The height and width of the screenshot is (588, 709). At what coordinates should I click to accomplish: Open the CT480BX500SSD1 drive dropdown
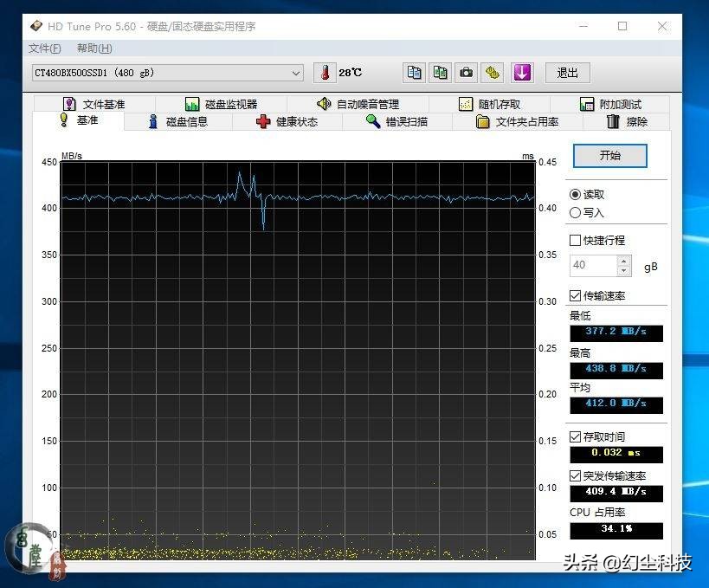296,73
